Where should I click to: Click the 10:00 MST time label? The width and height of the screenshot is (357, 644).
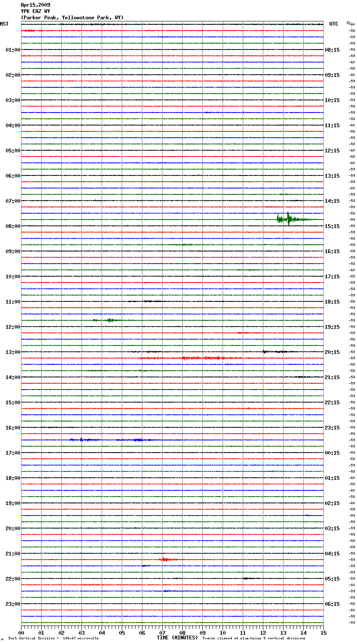point(13,277)
